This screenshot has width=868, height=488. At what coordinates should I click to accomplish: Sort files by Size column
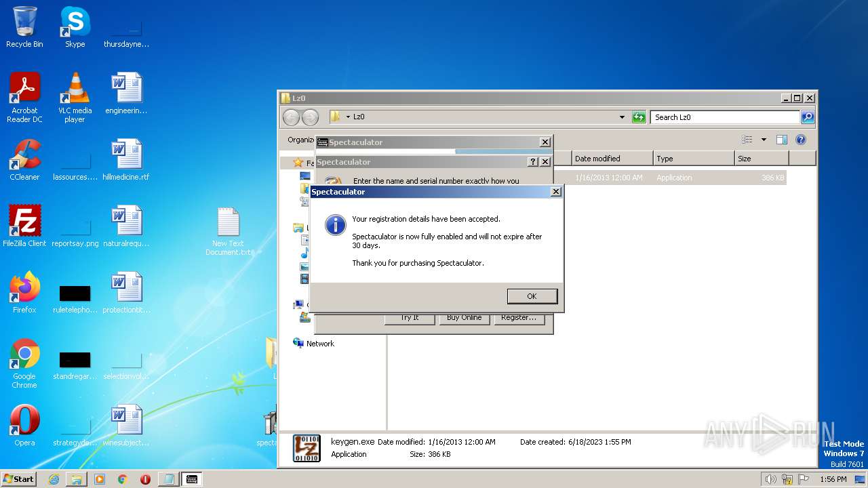point(762,159)
